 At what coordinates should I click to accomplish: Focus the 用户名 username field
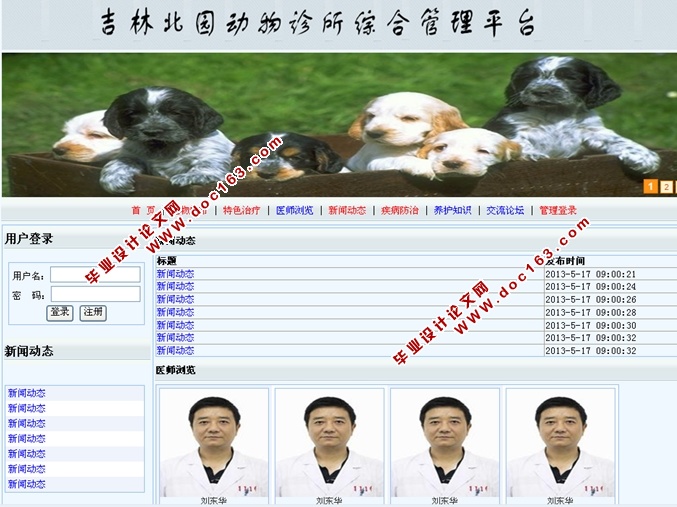click(x=95, y=275)
